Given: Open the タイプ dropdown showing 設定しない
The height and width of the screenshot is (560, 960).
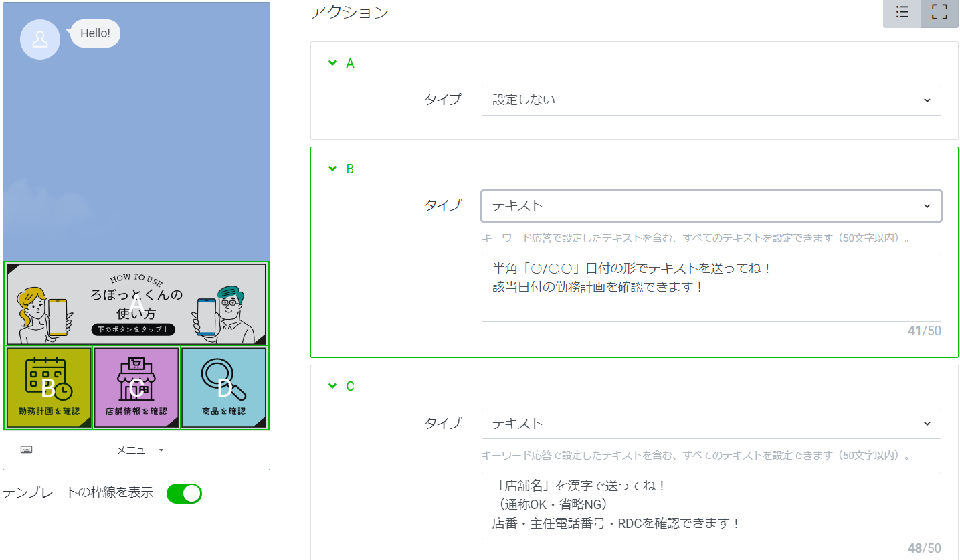Looking at the screenshot, I should point(710,100).
